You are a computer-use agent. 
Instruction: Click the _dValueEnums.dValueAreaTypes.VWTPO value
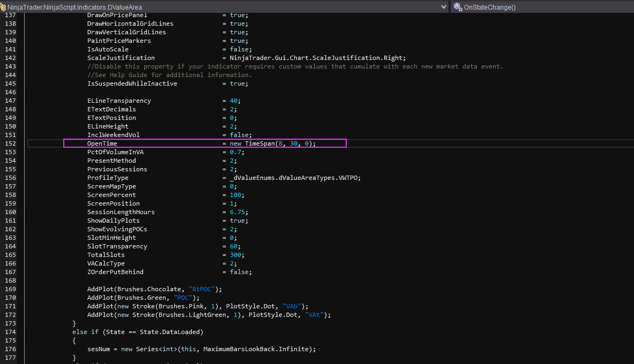tap(295, 178)
